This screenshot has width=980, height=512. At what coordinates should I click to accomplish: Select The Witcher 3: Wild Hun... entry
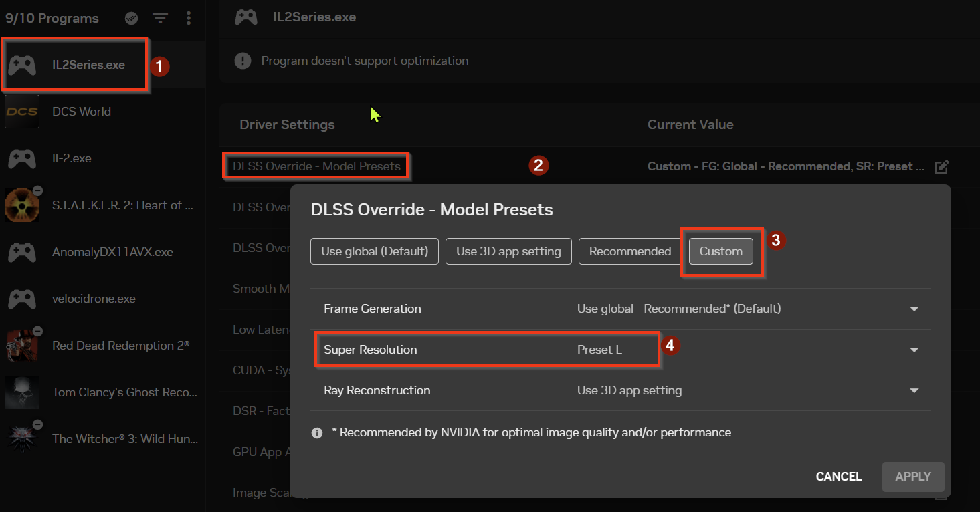pyautogui.click(x=103, y=439)
